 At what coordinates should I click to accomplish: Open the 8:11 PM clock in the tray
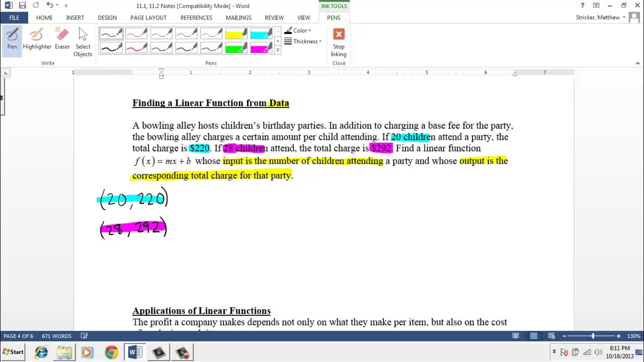(x=619, y=348)
